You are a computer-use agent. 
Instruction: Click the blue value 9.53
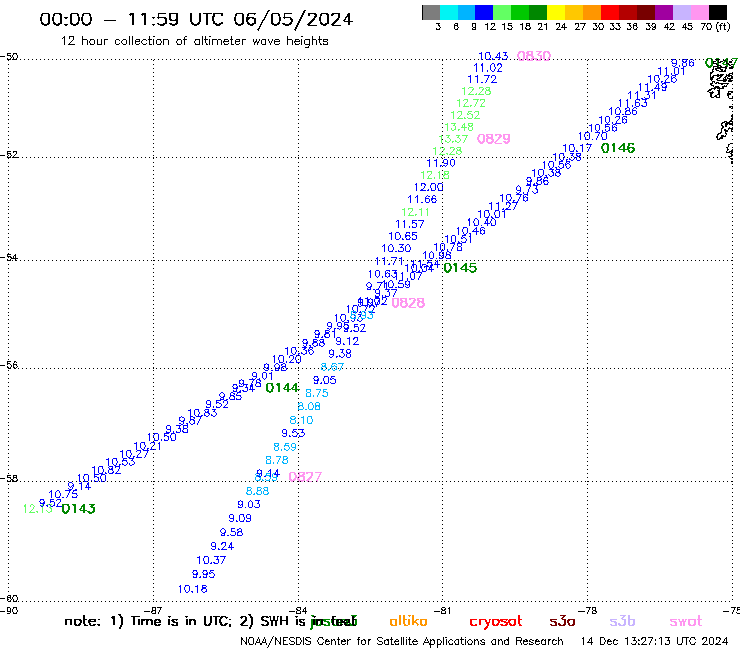coord(293,433)
